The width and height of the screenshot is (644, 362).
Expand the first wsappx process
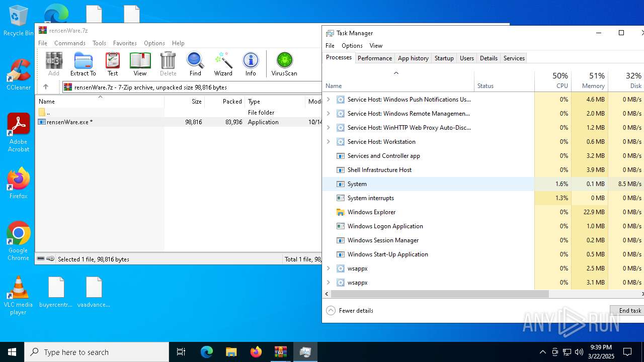pos(329,268)
